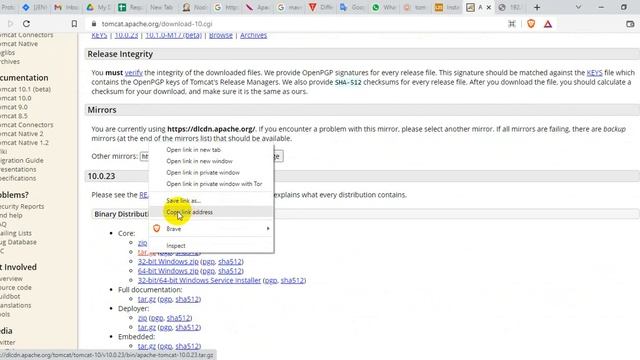640x360 pixels.
Task: Download Embedded tar.gz
Action: 147,346
